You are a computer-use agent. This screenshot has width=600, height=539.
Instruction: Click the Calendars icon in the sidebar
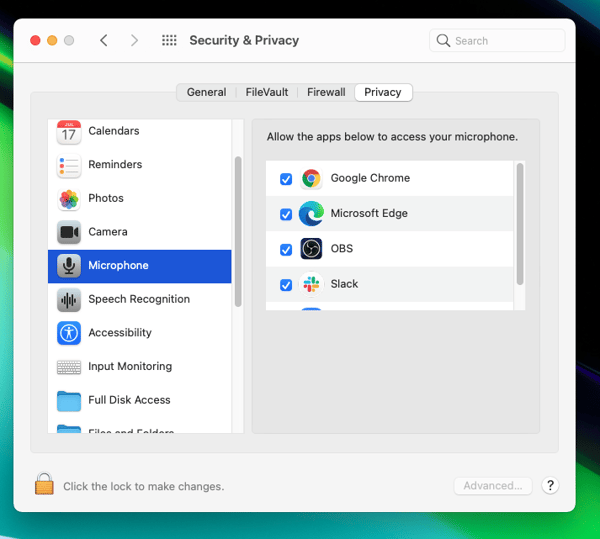(69, 132)
